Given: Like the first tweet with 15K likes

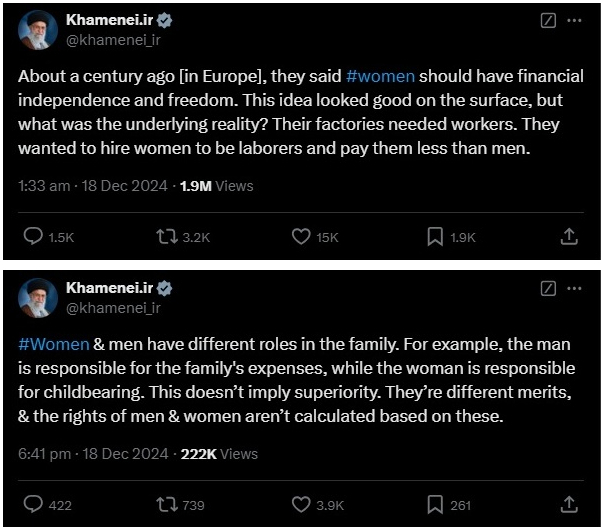Looking at the screenshot, I should click(301, 237).
